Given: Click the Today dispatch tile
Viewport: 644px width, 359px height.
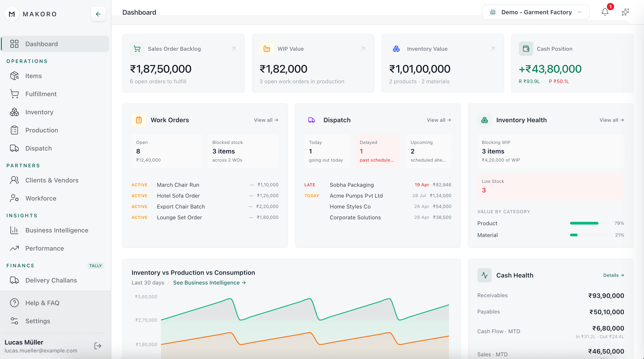Looking at the screenshot, I should pyautogui.click(x=327, y=151).
